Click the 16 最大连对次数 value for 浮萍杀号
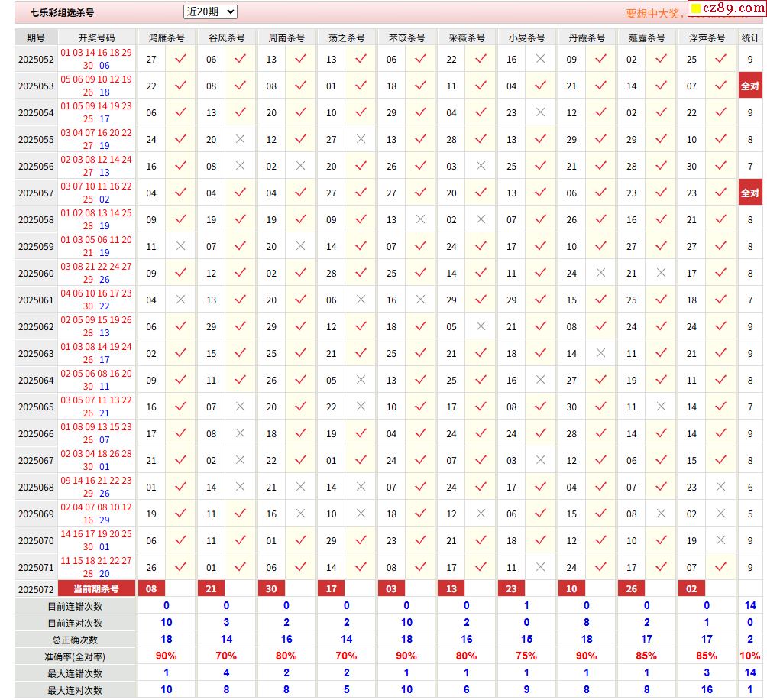 pos(707,689)
